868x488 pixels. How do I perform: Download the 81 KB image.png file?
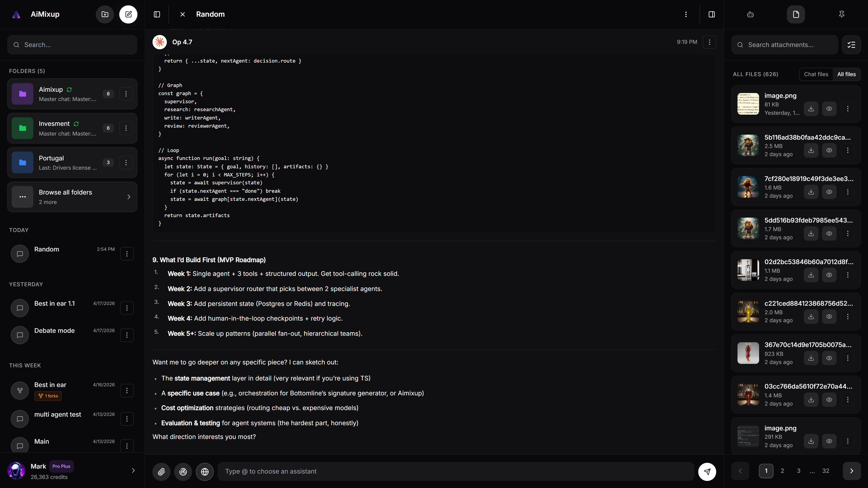pos(811,109)
